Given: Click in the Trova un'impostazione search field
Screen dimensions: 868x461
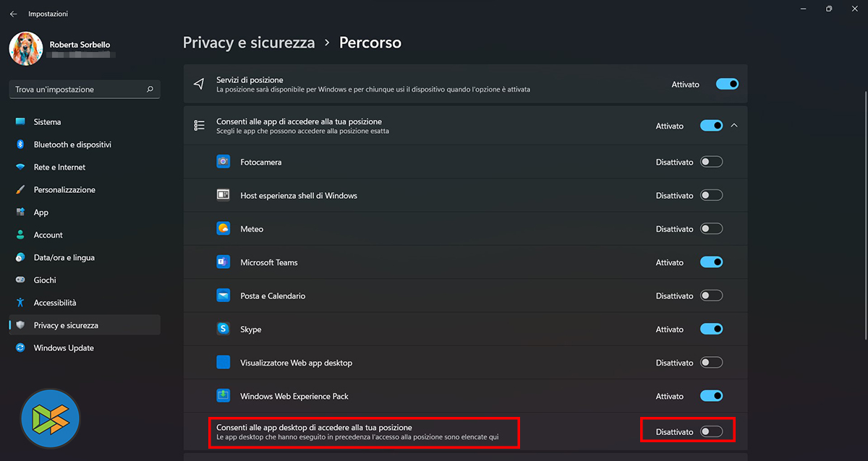Looking at the screenshot, I should coord(85,90).
